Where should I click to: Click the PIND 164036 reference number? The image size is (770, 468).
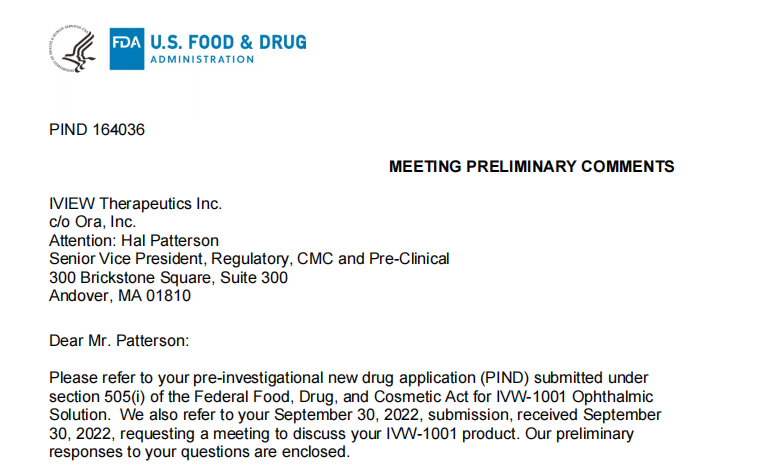(x=97, y=130)
